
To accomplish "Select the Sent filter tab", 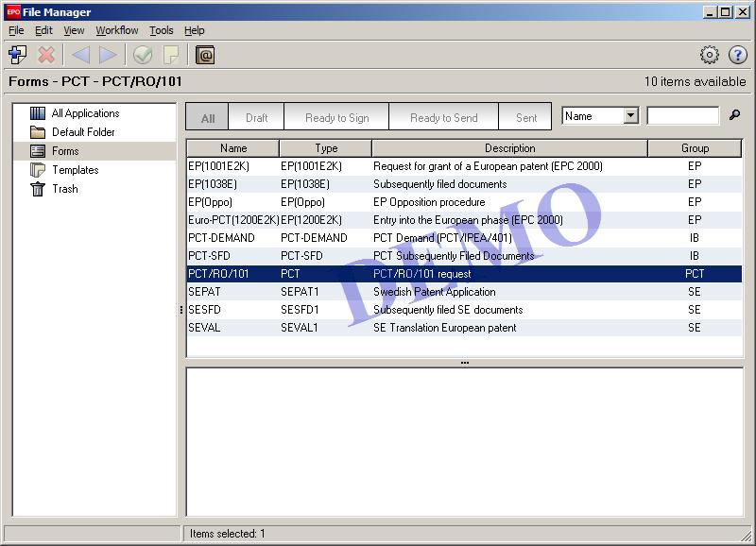I will pos(525,117).
